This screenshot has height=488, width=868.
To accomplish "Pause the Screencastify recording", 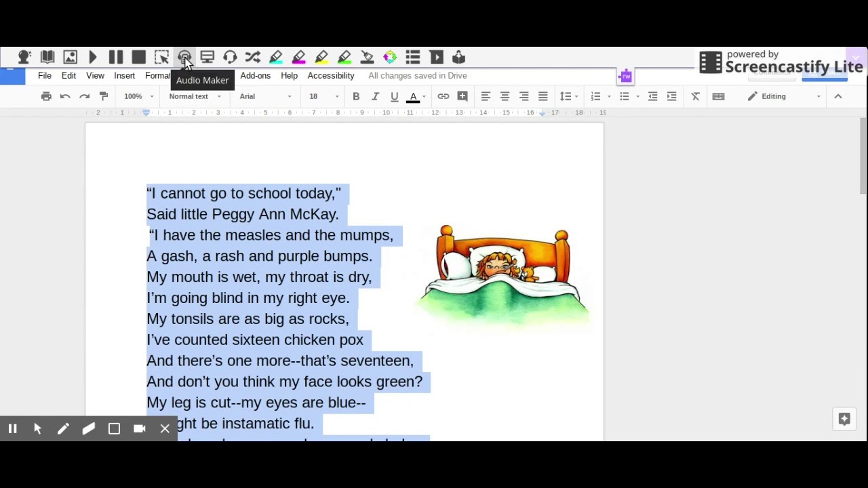I will 12,428.
